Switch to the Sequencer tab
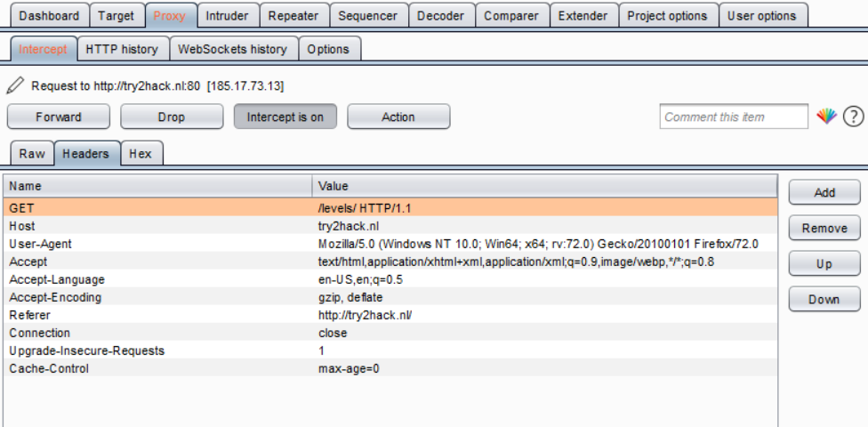Screen dimensions: 868x427 pos(368,15)
